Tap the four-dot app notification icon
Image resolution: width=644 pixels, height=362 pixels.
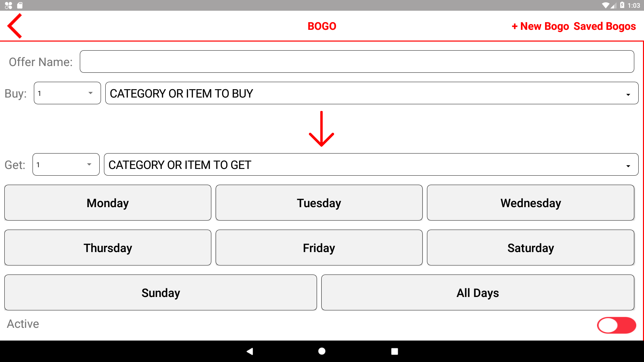pos(8,5)
